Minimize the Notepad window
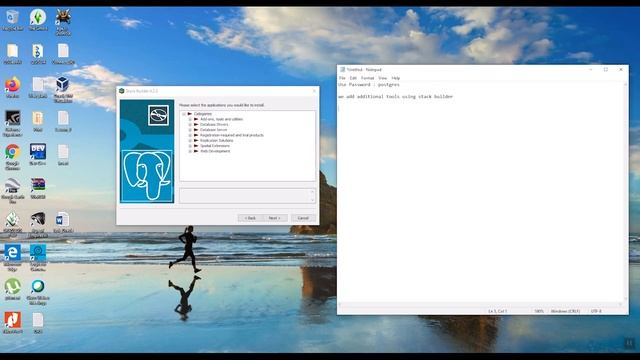 [x=591, y=70]
